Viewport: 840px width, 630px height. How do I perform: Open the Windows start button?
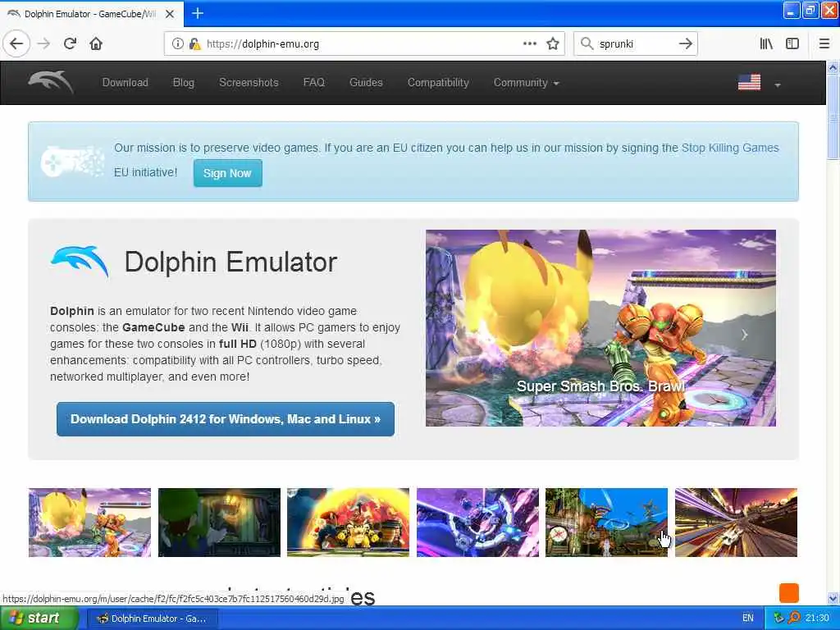(x=39, y=619)
